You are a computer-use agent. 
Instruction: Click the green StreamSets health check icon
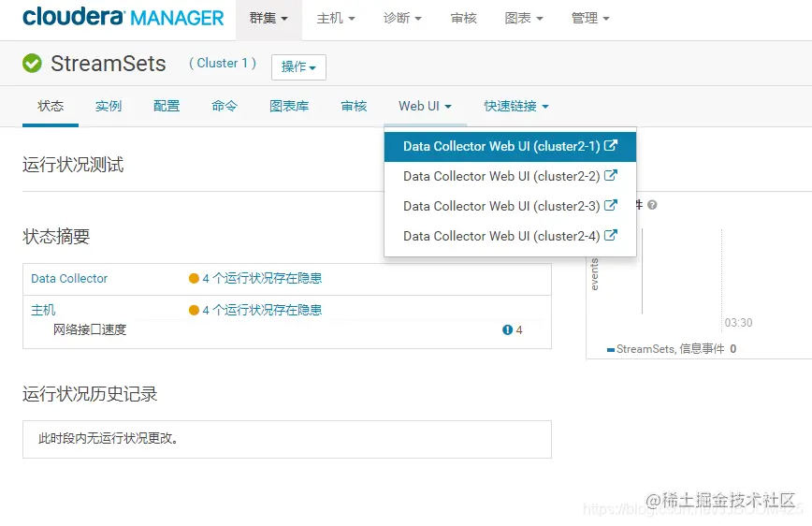click(x=32, y=64)
